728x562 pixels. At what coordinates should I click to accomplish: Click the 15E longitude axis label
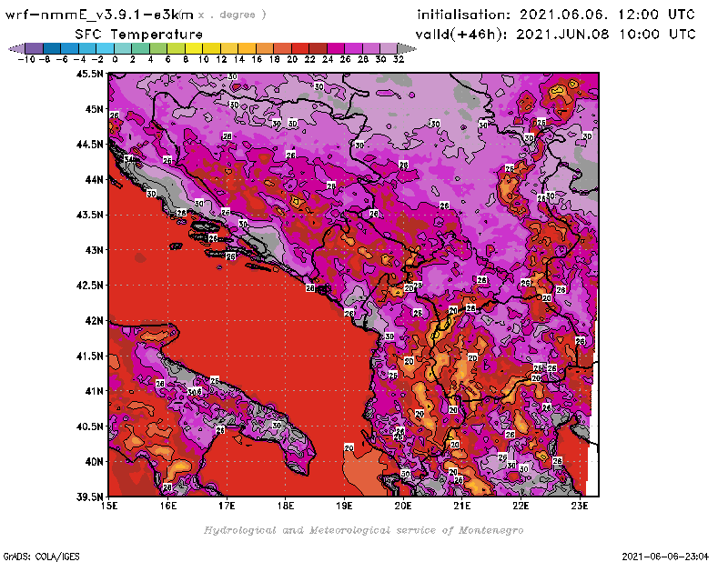[109, 506]
